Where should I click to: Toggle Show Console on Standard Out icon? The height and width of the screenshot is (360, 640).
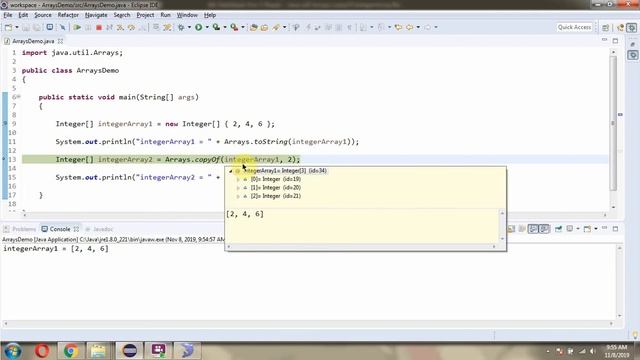pyautogui.click(x=533, y=229)
